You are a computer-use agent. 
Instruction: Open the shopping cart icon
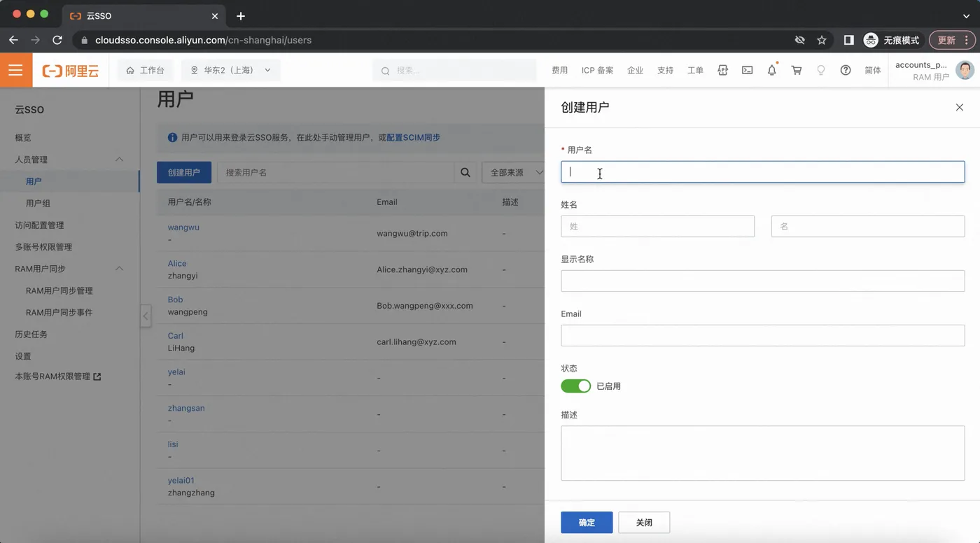pos(797,70)
